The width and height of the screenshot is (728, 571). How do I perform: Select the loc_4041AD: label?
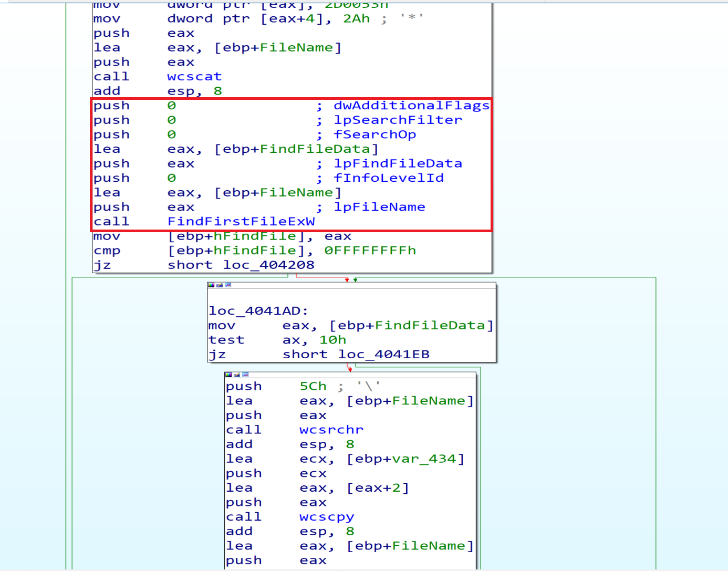258,311
